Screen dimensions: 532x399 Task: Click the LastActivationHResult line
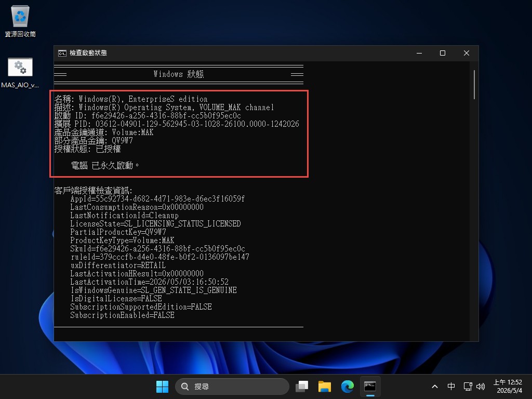pos(137,273)
